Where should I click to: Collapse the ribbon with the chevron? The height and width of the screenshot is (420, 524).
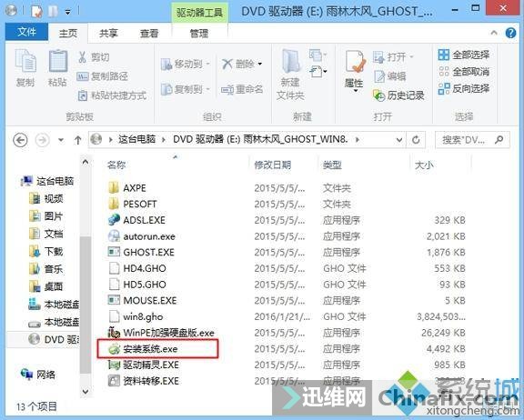pyautogui.click(x=494, y=33)
